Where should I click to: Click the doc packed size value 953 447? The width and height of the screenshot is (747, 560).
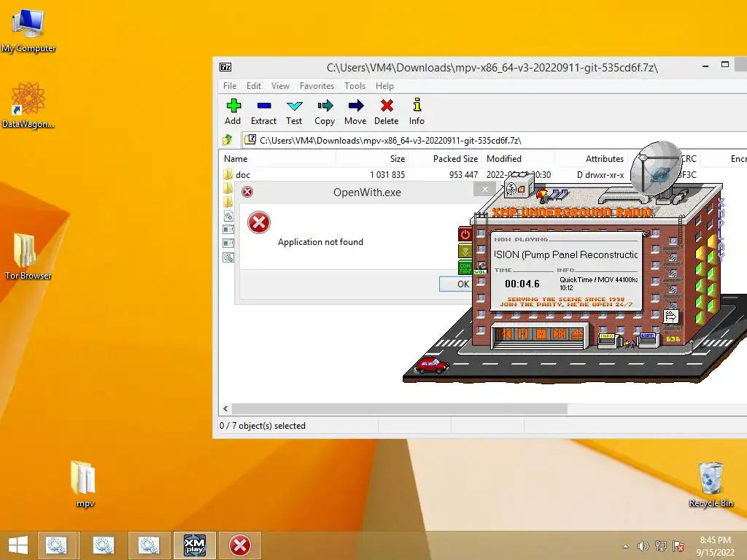(x=463, y=175)
